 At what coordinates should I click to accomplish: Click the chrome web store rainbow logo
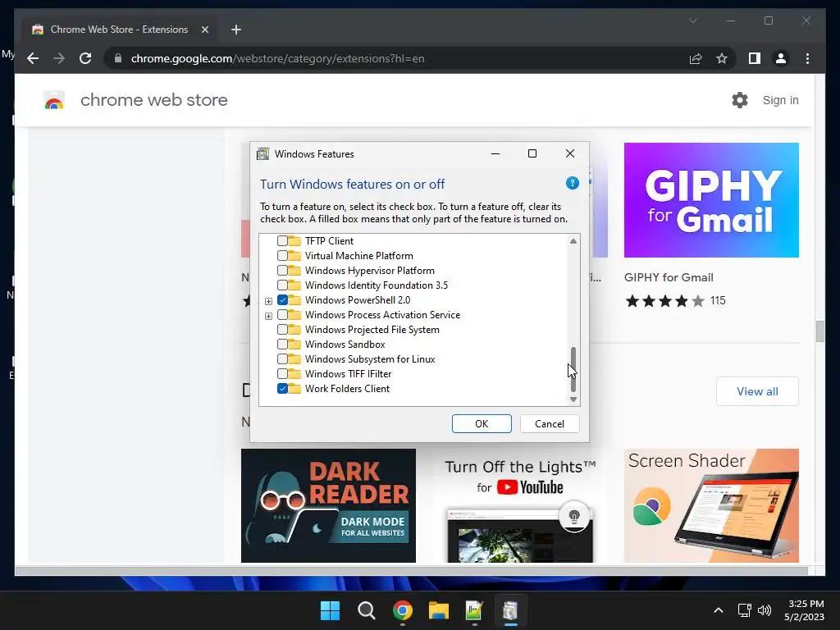pyautogui.click(x=54, y=100)
